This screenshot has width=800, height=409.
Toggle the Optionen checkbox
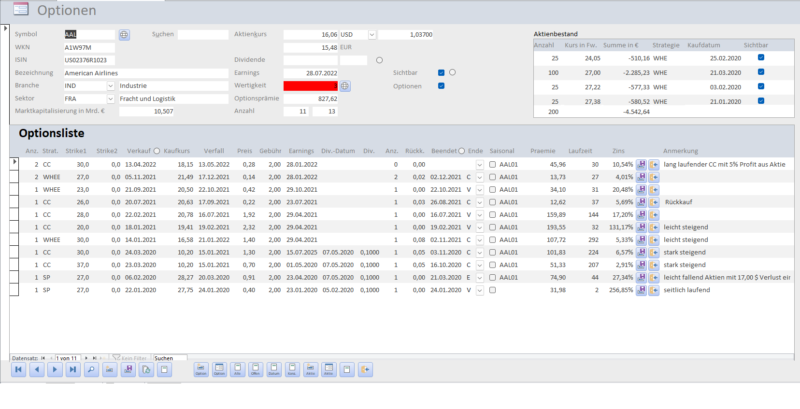tap(441, 86)
